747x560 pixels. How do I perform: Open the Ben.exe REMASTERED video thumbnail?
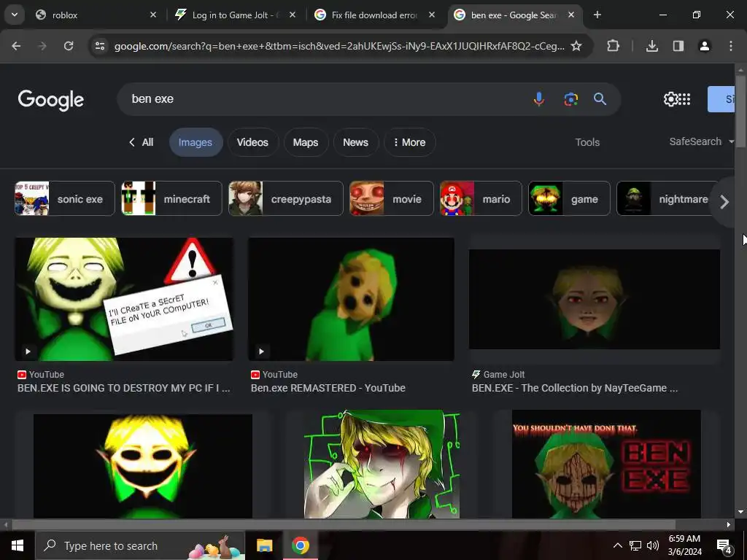(x=351, y=299)
